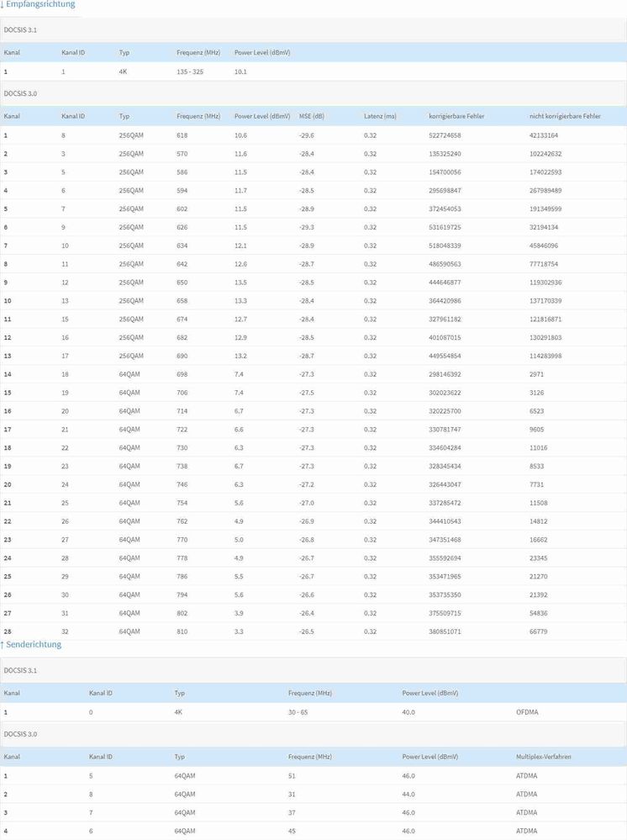Click the OFDMA multiplex cell
627x840 pixels.
(527, 712)
